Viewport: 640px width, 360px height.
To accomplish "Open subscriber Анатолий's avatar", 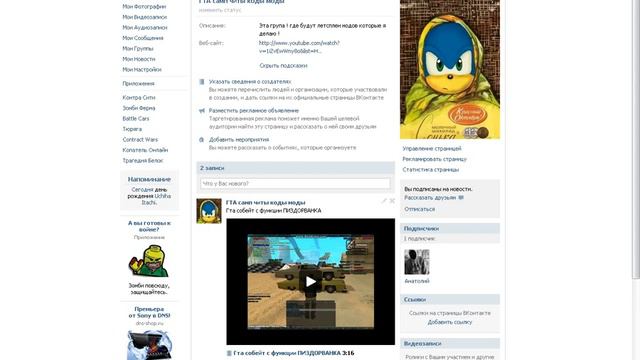I will (417, 262).
